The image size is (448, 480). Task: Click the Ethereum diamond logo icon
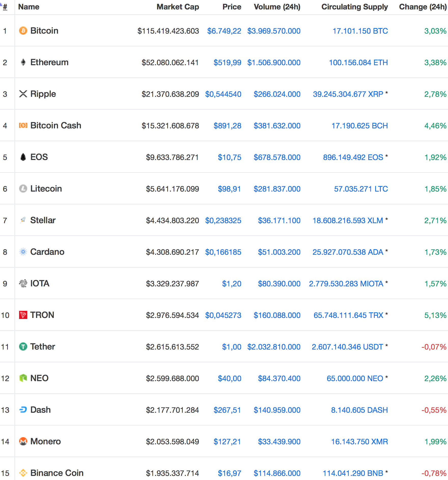tap(23, 62)
